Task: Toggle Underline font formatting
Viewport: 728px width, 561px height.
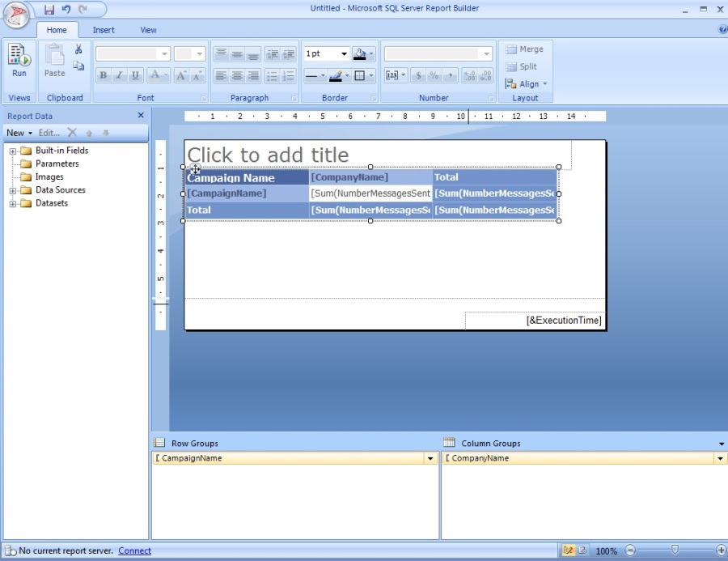Action: (134, 75)
